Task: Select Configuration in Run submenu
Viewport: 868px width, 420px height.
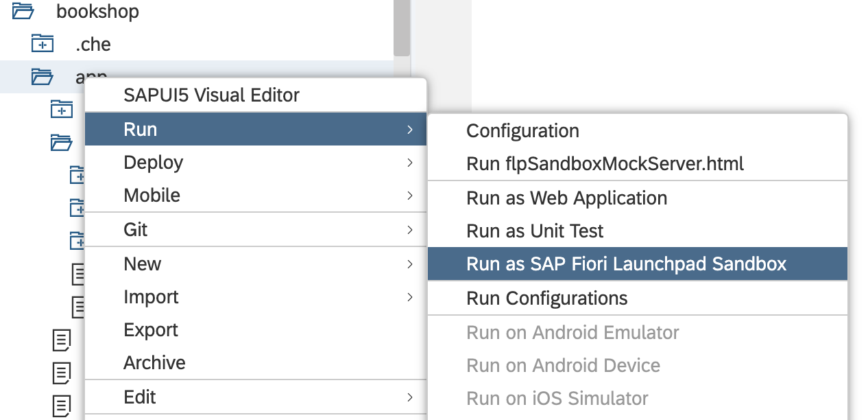Action: tap(638, 130)
